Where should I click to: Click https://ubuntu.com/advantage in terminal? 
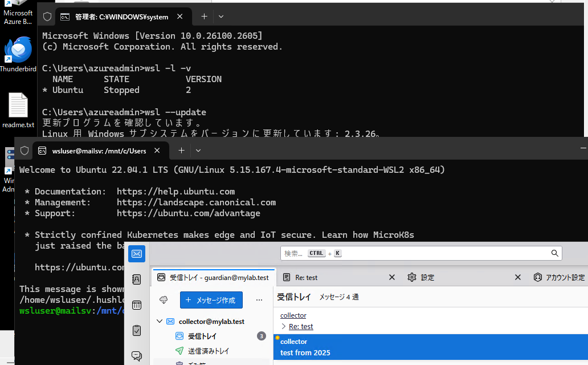click(x=188, y=213)
